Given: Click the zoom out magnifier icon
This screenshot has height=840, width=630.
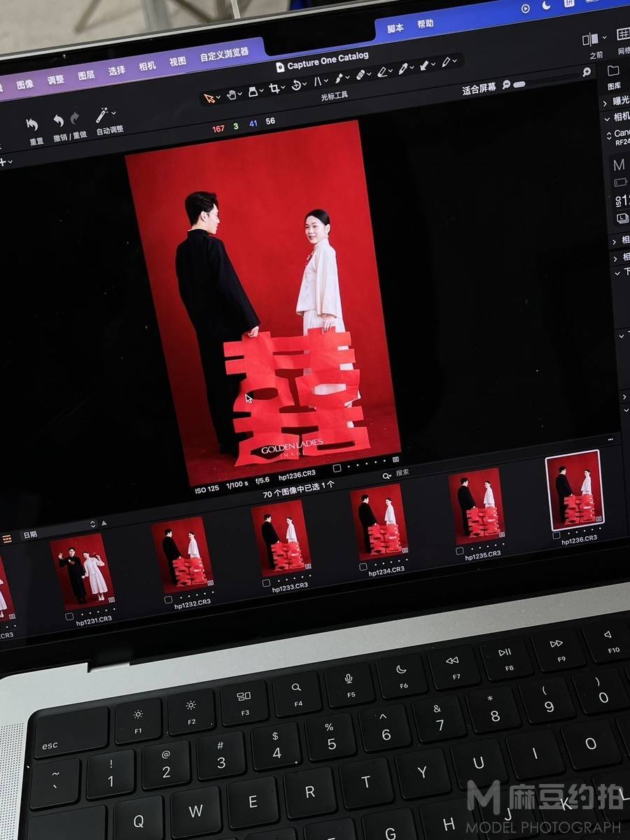Looking at the screenshot, I should coord(507,85).
